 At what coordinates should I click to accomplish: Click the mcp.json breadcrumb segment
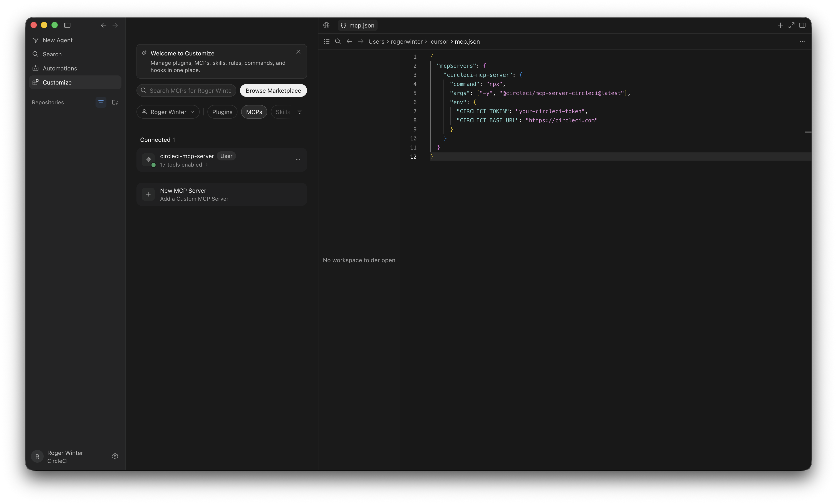467,41
